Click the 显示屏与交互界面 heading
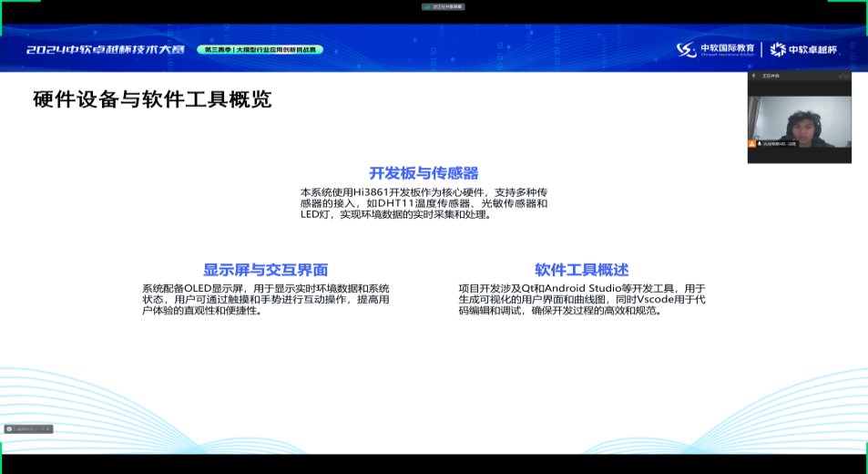This screenshot has height=474, width=868. (x=265, y=270)
